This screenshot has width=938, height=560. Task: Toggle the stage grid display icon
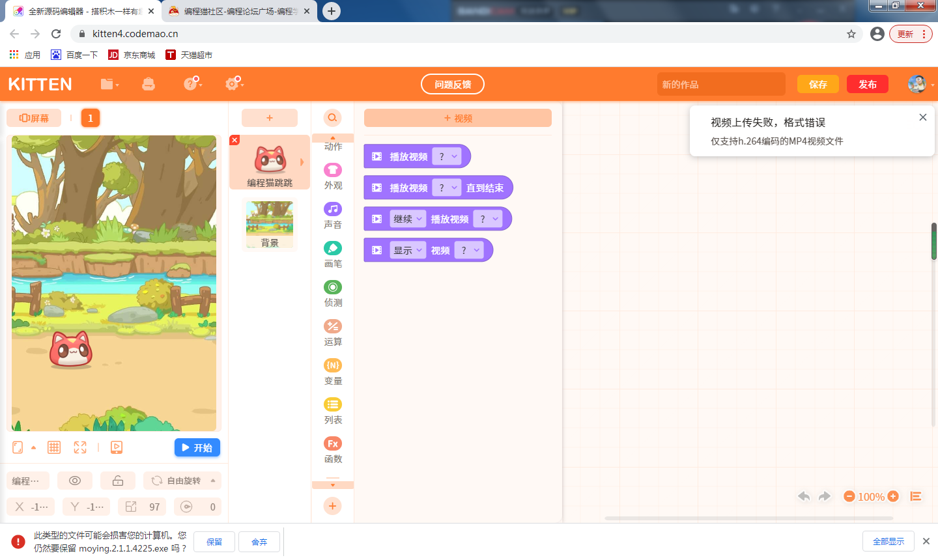click(x=54, y=447)
